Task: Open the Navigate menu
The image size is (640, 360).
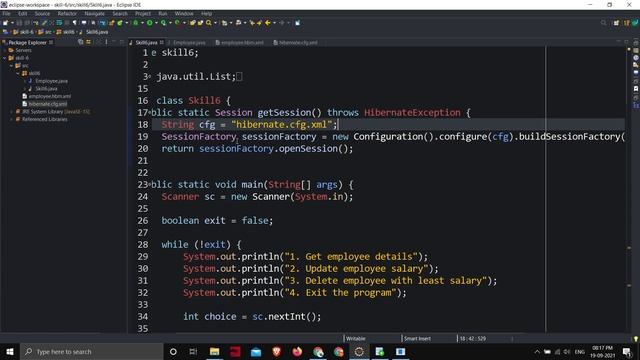Action: (x=95, y=13)
